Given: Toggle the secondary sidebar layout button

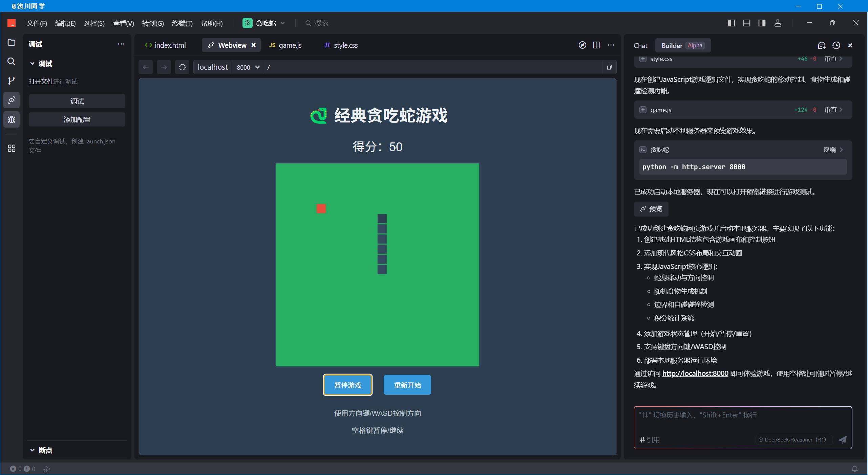Looking at the screenshot, I should (x=762, y=23).
